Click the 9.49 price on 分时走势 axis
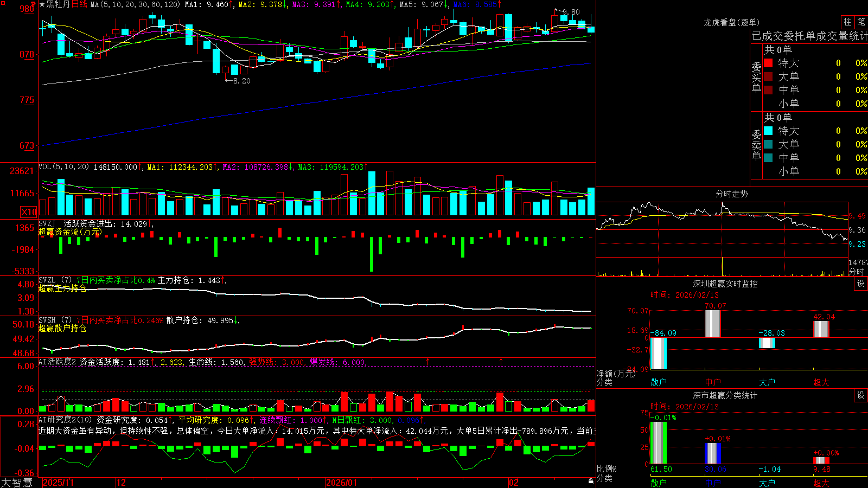This screenshot has width=868, height=488. pyautogui.click(x=858, y=216)
